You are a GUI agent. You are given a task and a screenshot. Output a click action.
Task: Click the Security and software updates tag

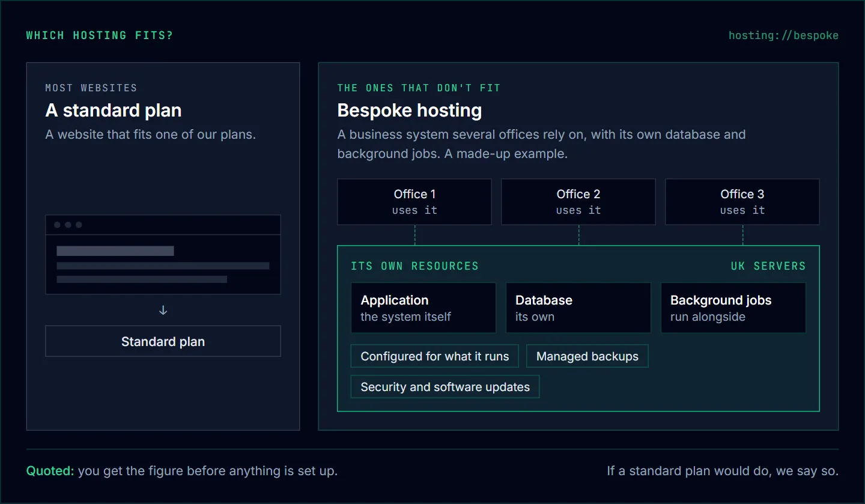[x=445, y=387]
